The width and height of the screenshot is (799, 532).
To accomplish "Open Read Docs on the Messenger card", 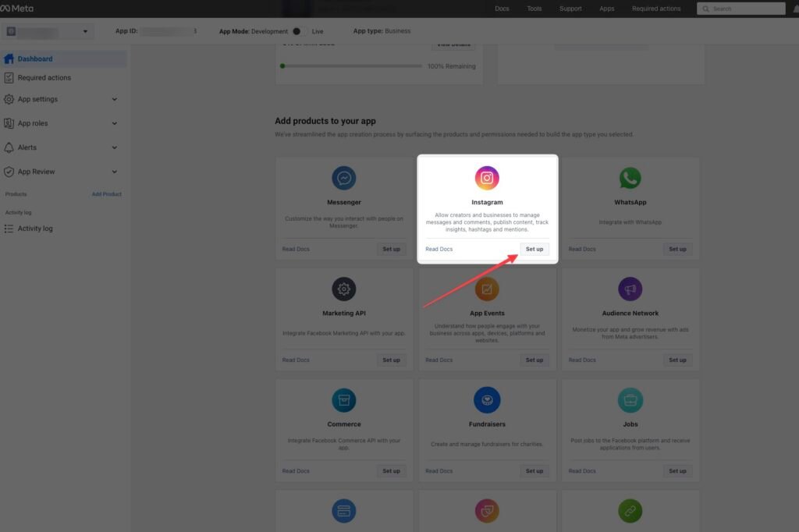I will click(296, 249).
